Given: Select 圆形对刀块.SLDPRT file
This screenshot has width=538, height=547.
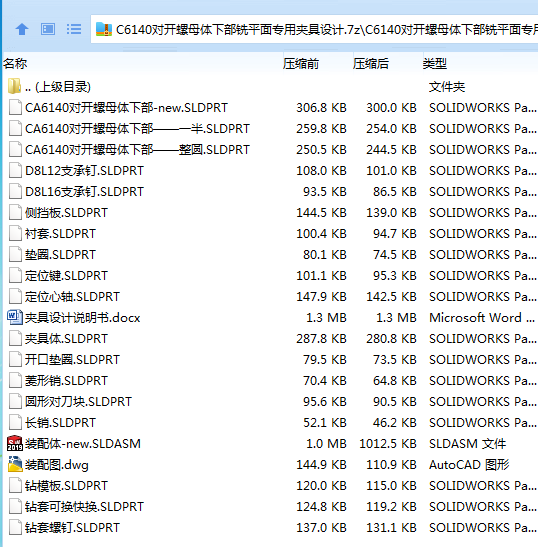Looking at the screenshot, I should pos(79,402).
